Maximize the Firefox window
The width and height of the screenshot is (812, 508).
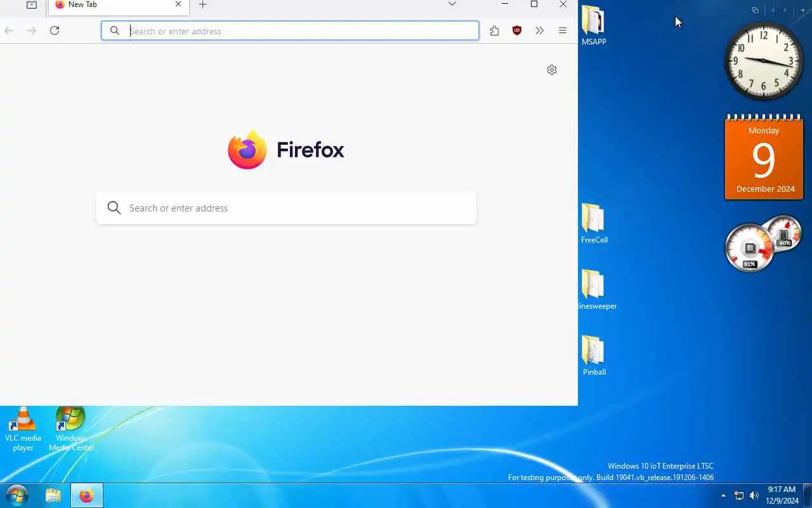[534, 4]
